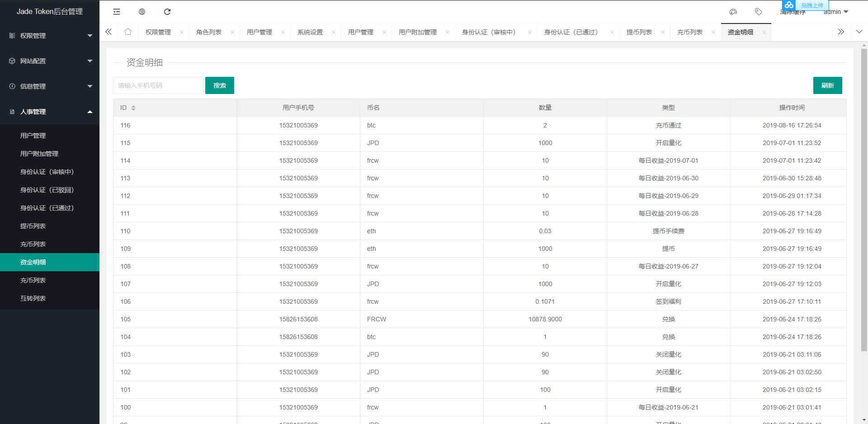Go to home tab icon

click(x=128, y=32)
